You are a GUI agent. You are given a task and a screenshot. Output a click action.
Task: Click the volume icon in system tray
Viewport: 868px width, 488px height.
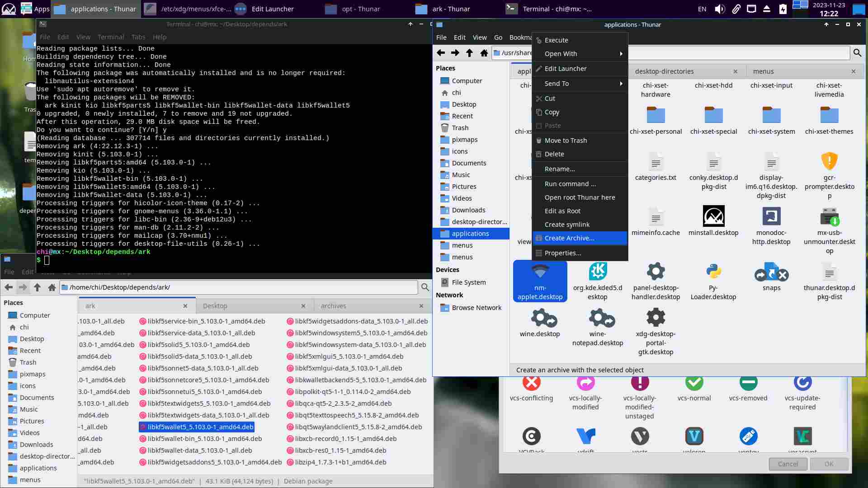(x=720, y=9)
